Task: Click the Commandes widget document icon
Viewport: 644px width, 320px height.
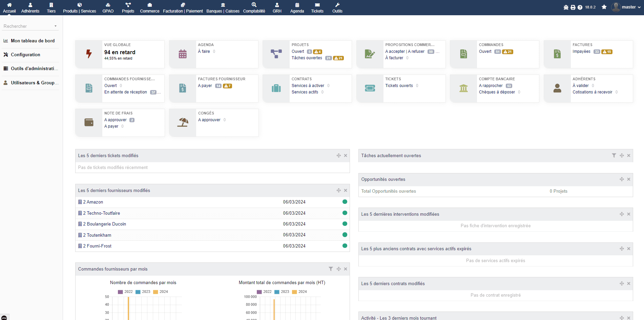Action: pos(463,54)
